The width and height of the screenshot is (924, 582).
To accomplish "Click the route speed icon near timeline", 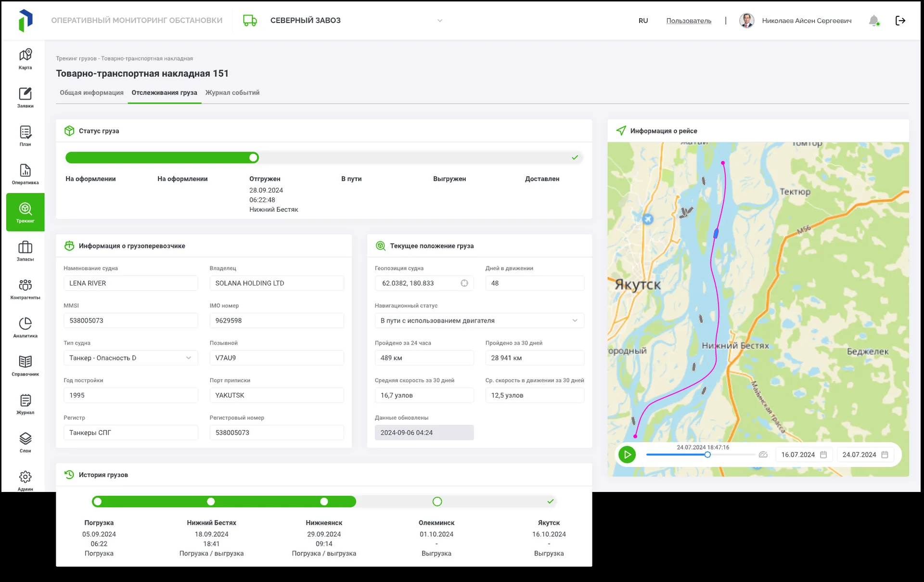I will pos(763,454).
